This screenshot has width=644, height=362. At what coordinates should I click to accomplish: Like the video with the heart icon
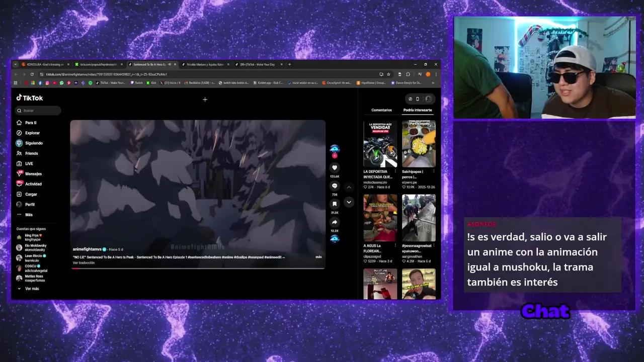335,168
